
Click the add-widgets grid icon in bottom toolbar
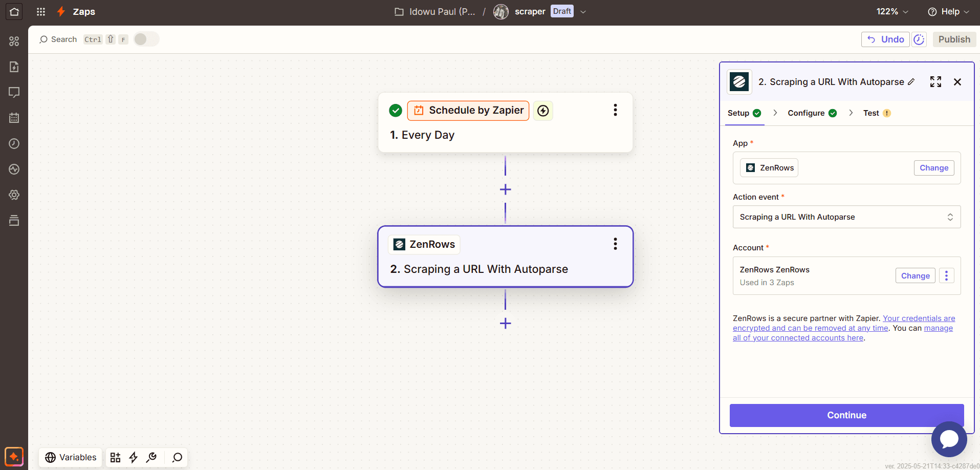pyautogui.click(x=115, y=457)
